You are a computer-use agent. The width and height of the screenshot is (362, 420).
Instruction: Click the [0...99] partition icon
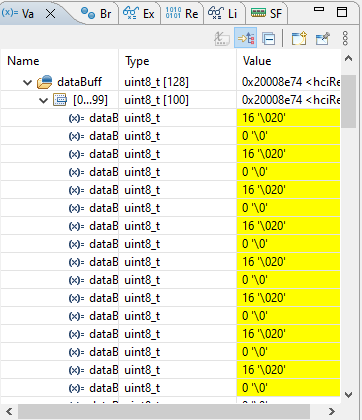pos(60,100)
